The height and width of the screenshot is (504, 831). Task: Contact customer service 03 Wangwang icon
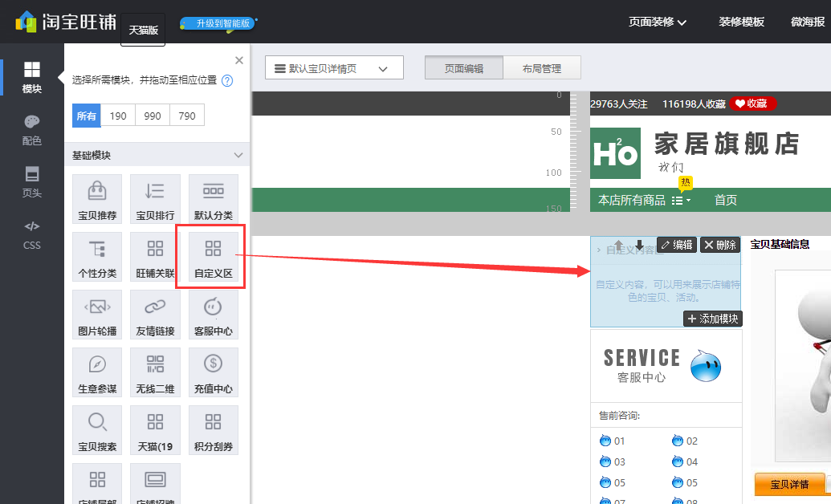pyautogui.click(x=605, y=461)
